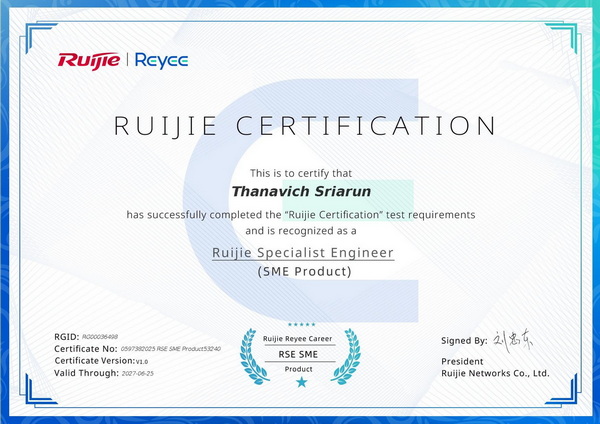Click the right laurel branch of badge

(x=347, y=356)
